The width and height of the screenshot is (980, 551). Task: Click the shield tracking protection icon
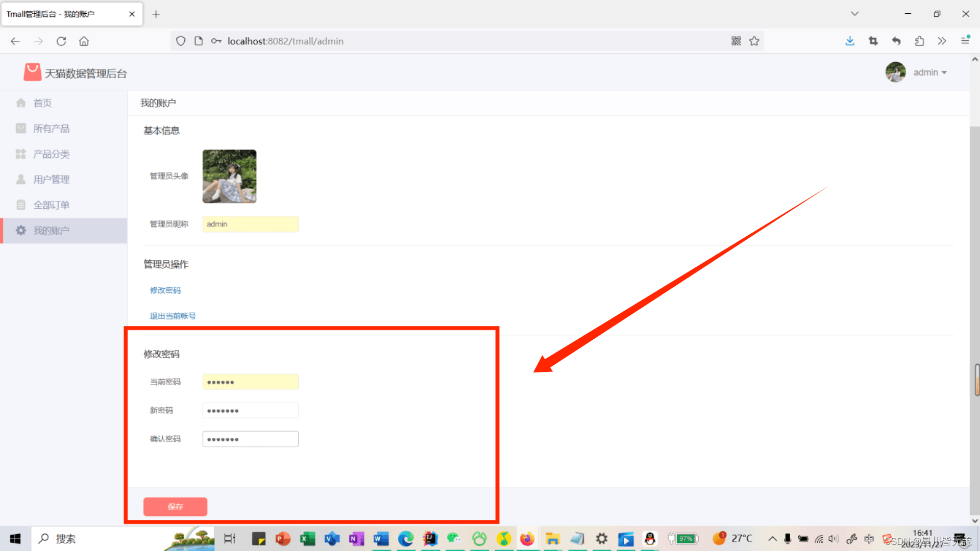181,41
